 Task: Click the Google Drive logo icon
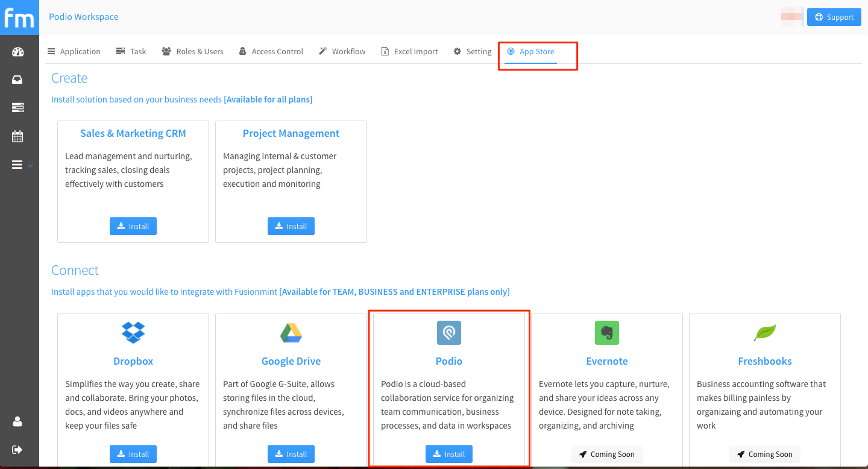point(291,333)
